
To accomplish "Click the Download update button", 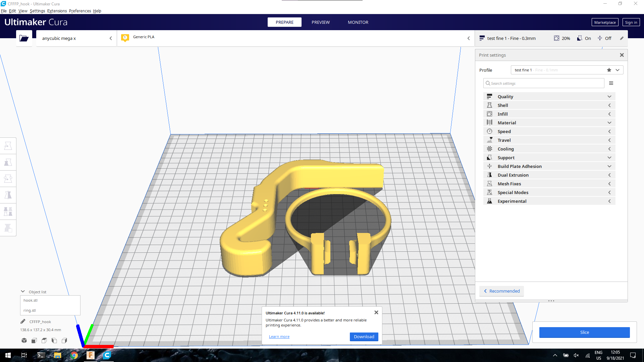I will tap(364, 337).
